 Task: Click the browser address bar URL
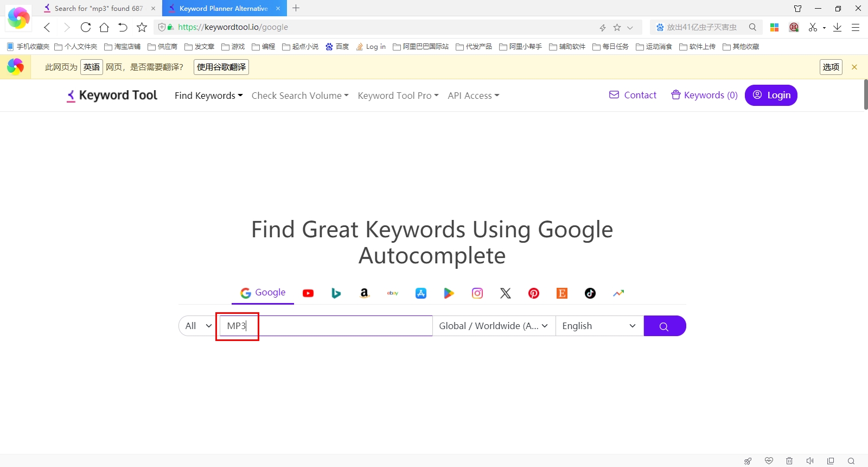tap(233, 27)
